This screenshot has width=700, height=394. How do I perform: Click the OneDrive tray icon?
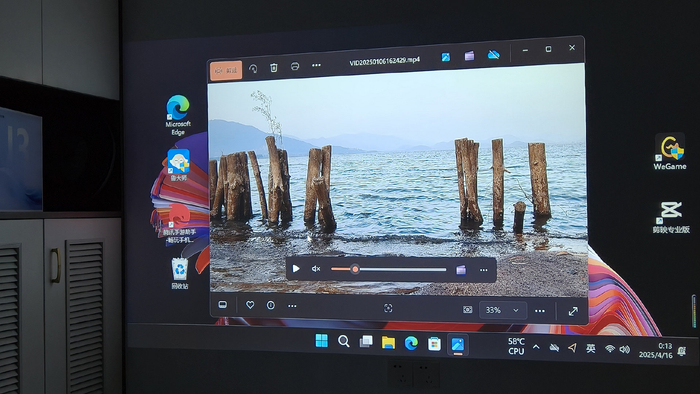tap(554, 348)
